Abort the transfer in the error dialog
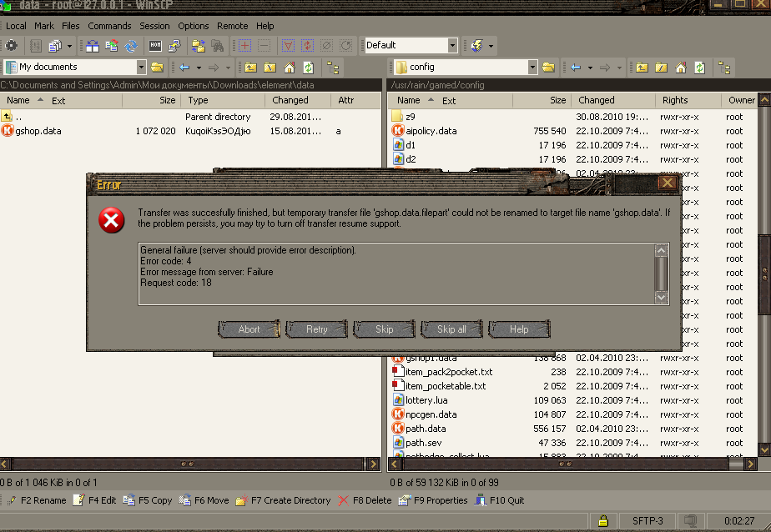This screenshot has width=771, height=532. [249, 329]
